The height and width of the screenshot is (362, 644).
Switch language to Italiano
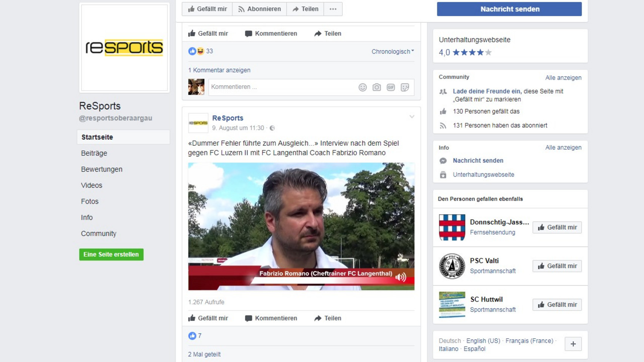click(448, 349)
